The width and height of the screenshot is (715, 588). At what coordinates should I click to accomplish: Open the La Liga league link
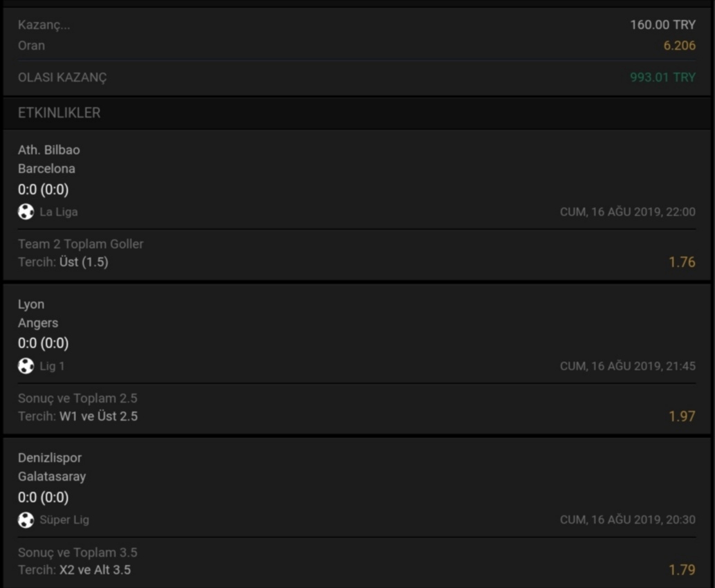tap(58, 212)
